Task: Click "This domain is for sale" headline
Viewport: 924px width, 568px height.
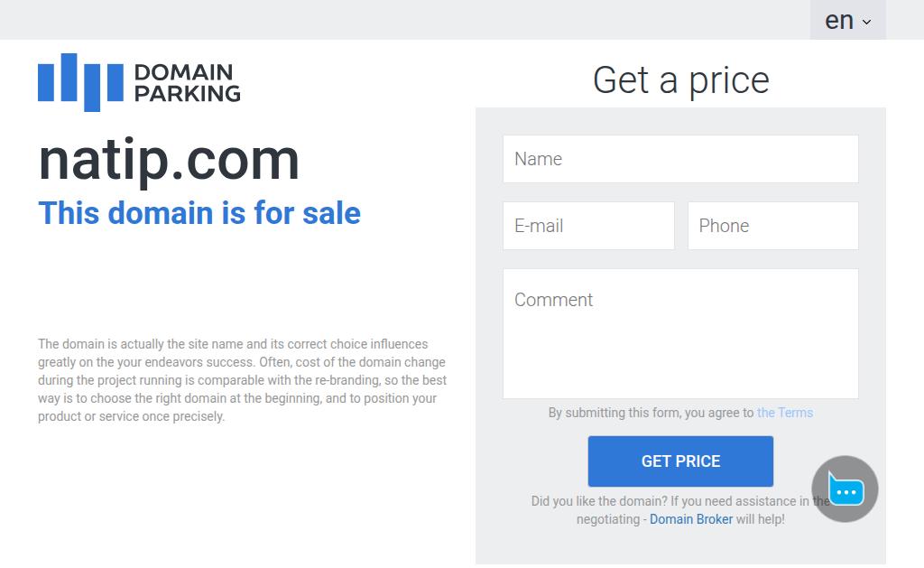Action: (199, 213)
